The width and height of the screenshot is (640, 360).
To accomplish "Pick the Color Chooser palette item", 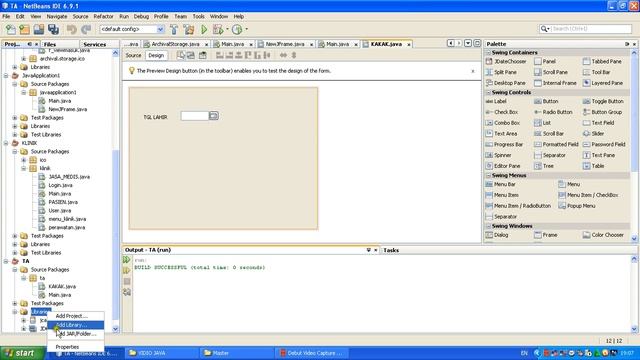I will pyautogui.click(x=603, y=235).
